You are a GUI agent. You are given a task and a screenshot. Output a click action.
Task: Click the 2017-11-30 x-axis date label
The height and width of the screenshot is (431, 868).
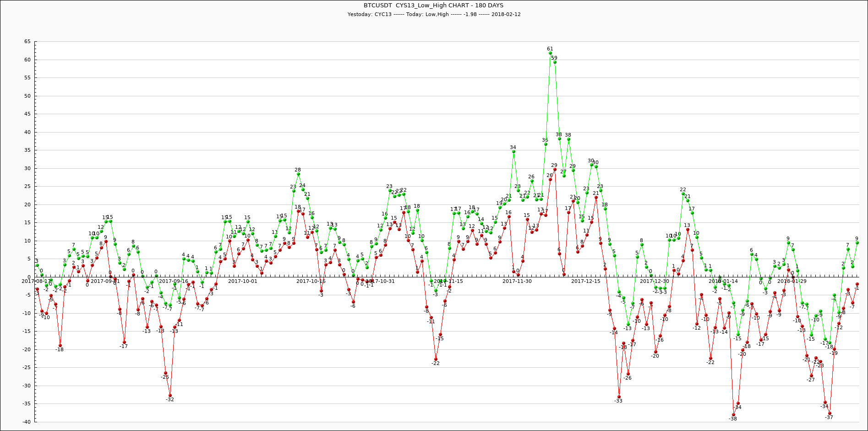click(x=517, y=281)
